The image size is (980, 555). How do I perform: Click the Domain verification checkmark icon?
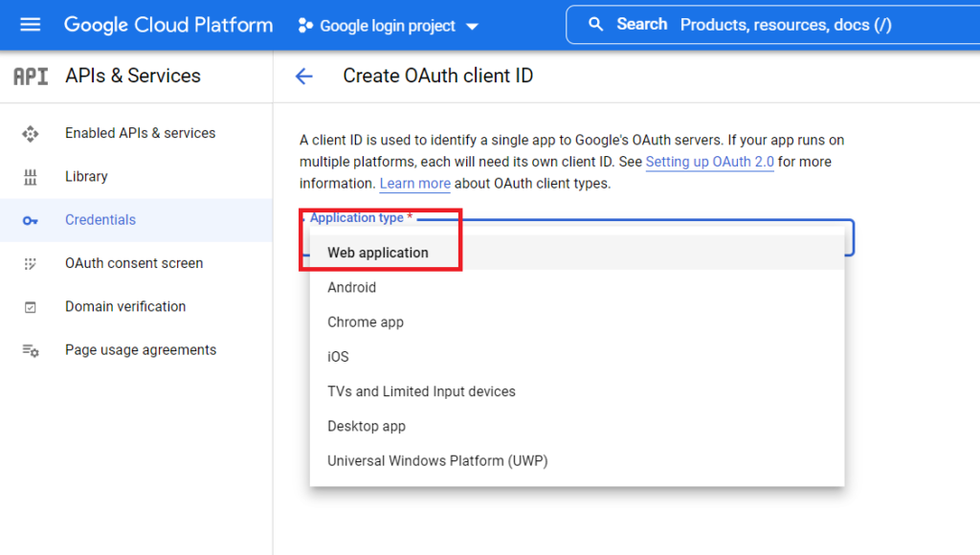click(32, 306)
